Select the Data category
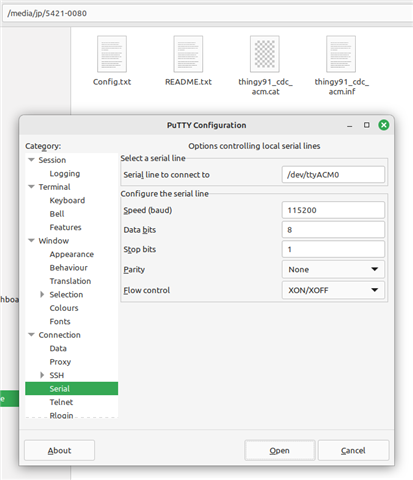This screenshot has height=480, width=413. coord(58,348)
